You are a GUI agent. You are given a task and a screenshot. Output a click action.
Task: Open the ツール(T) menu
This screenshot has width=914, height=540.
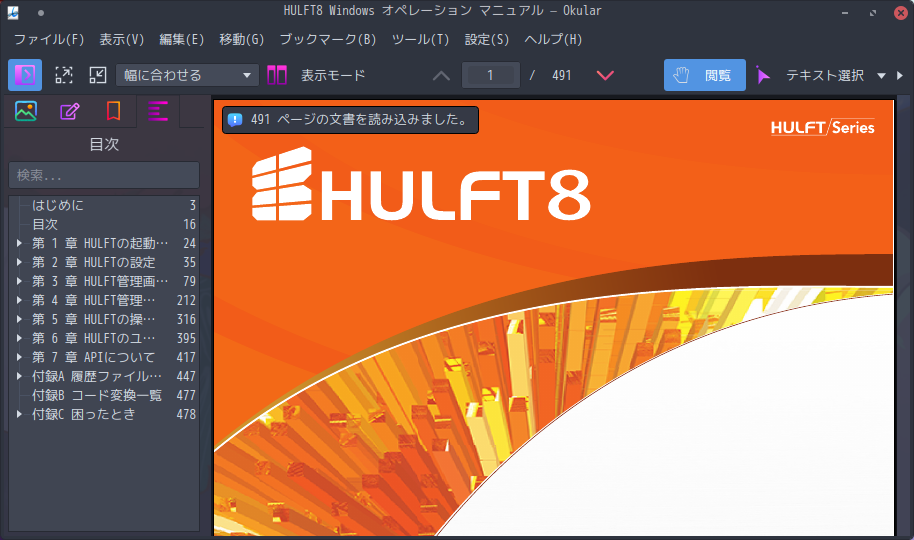tap(420, 39)
